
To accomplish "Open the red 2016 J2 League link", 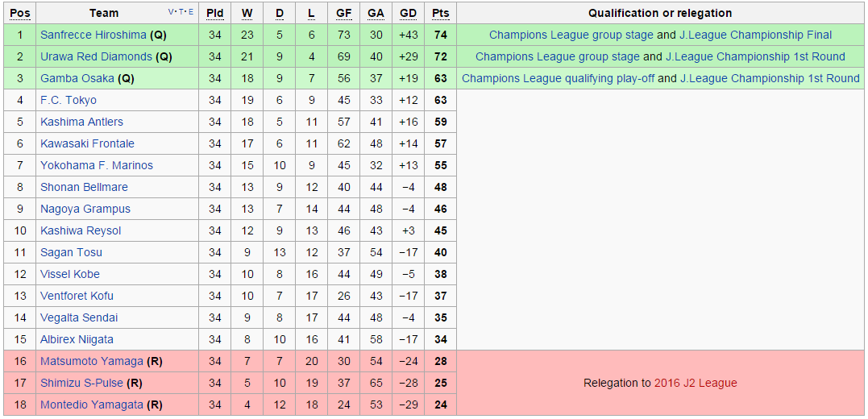I will click(x=696, y=383).
